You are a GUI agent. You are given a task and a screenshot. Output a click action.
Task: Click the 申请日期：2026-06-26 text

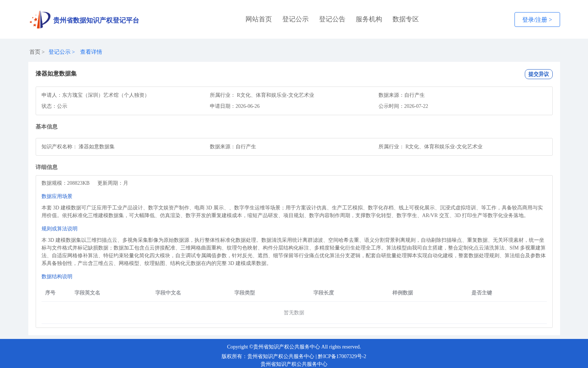(235, 106)
